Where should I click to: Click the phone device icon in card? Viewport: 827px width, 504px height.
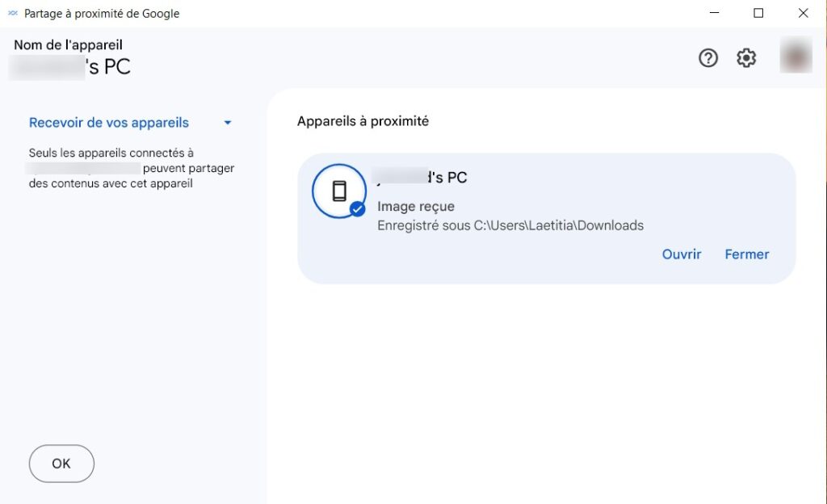coord(339,191)
